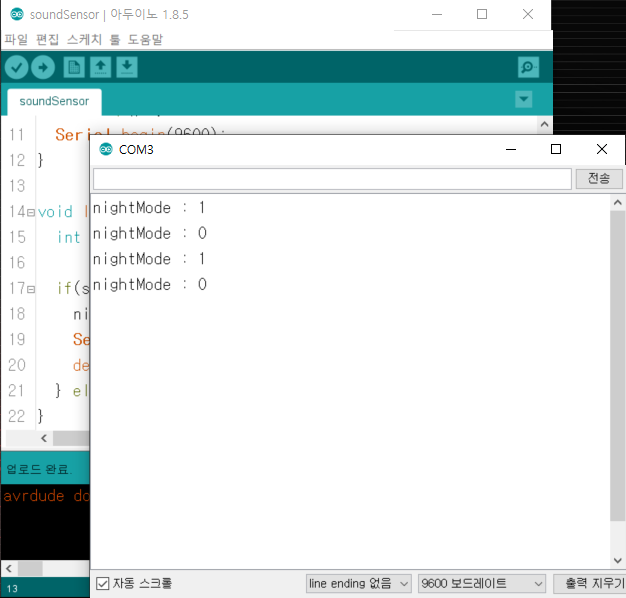626x598 pixels.
Task: Click line number 13 in the editor
Action: coord(17,186)
